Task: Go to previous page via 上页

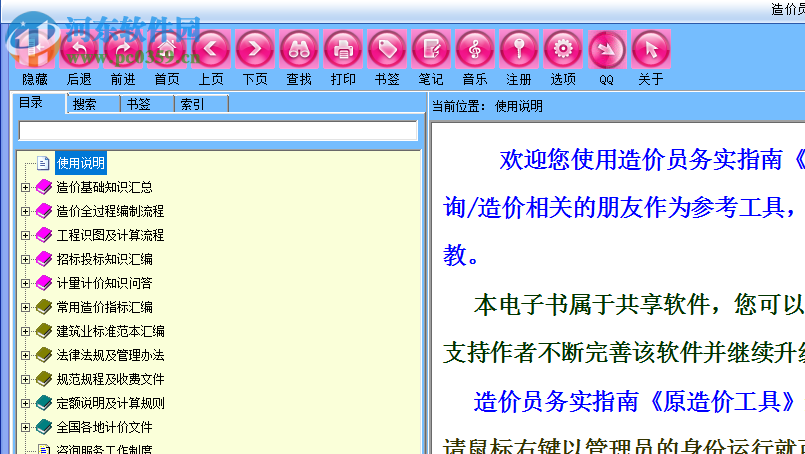Action: 211,49
